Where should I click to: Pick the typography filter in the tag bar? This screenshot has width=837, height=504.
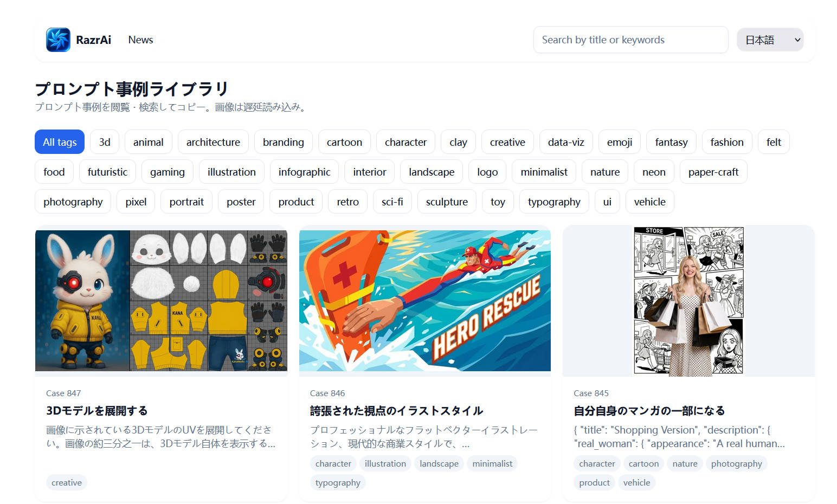pyautogui.click(x=553, y=202)
